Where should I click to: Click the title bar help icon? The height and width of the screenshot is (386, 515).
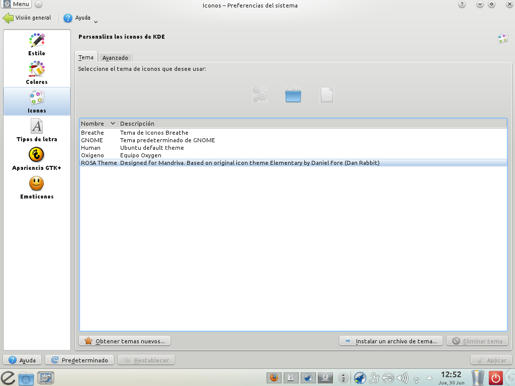coord(462,4)
